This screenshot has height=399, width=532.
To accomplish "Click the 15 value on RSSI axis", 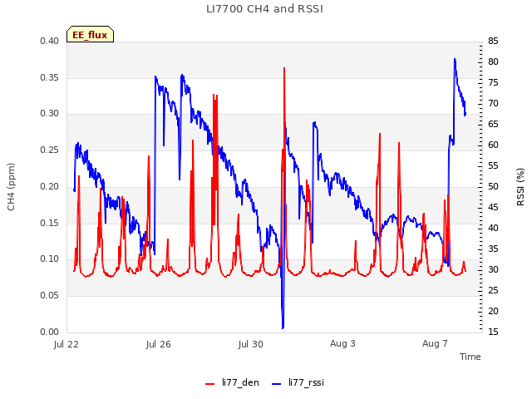I will [x=493, y=332].
